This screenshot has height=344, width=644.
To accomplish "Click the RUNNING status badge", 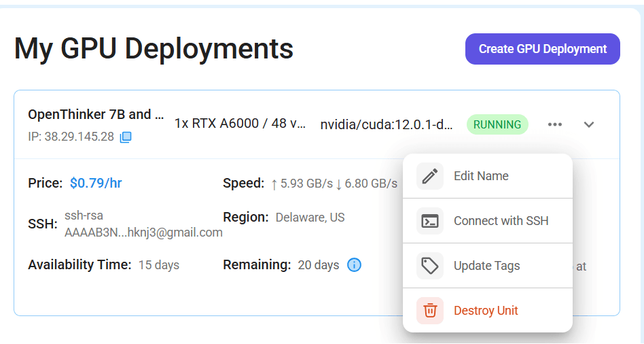I will [x=497, y=124].
